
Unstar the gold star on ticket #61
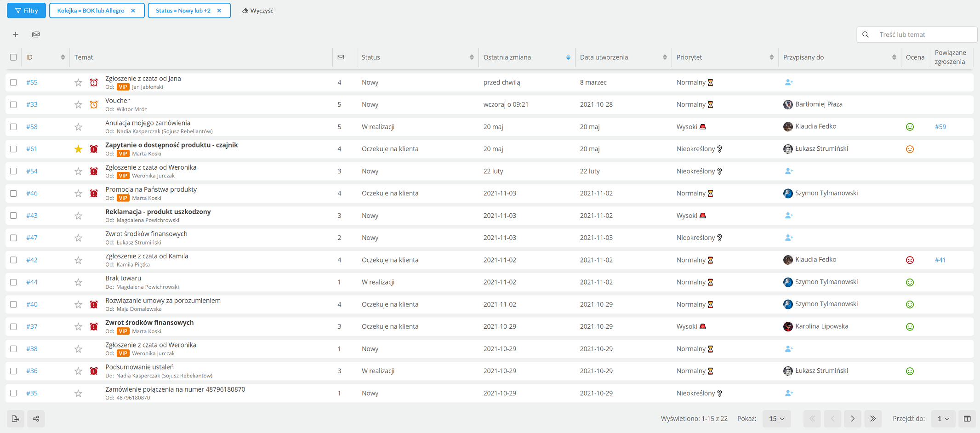[x=79, y=149]
